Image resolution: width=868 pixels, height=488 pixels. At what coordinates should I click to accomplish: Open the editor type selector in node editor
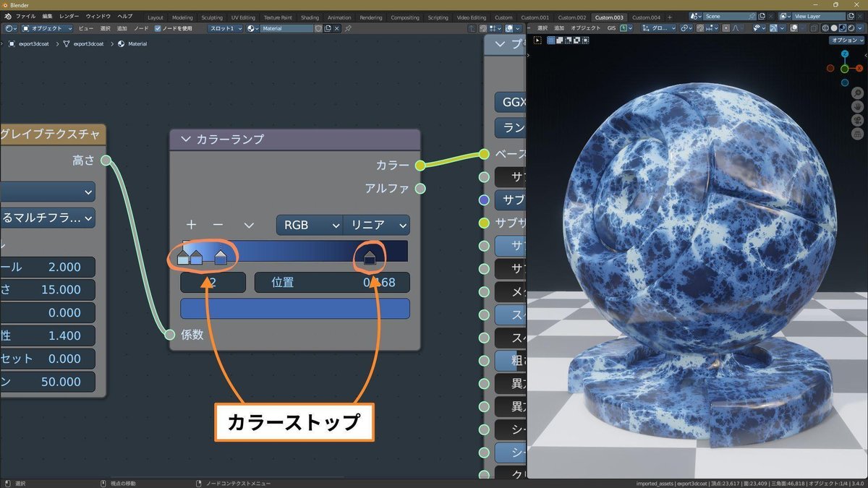10,28
